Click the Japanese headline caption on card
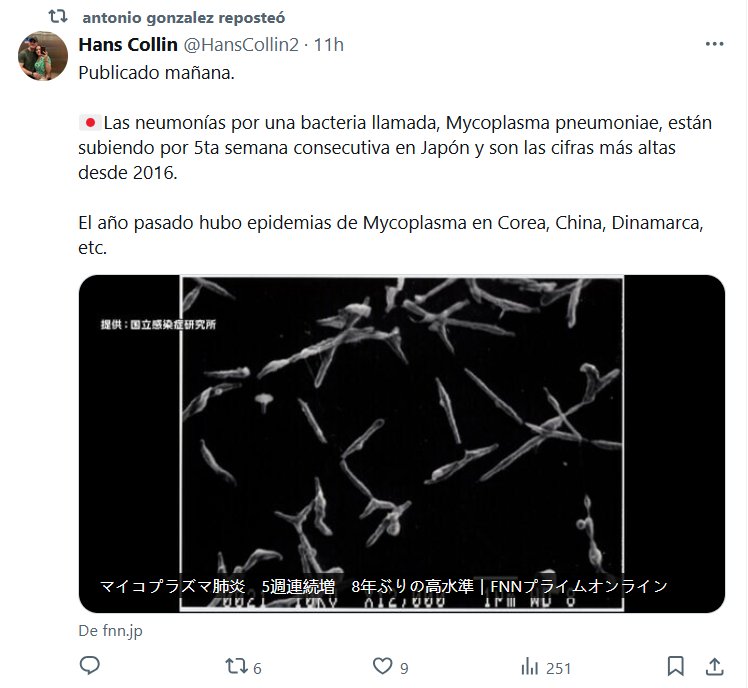748x688 pixels. [384, 586]
